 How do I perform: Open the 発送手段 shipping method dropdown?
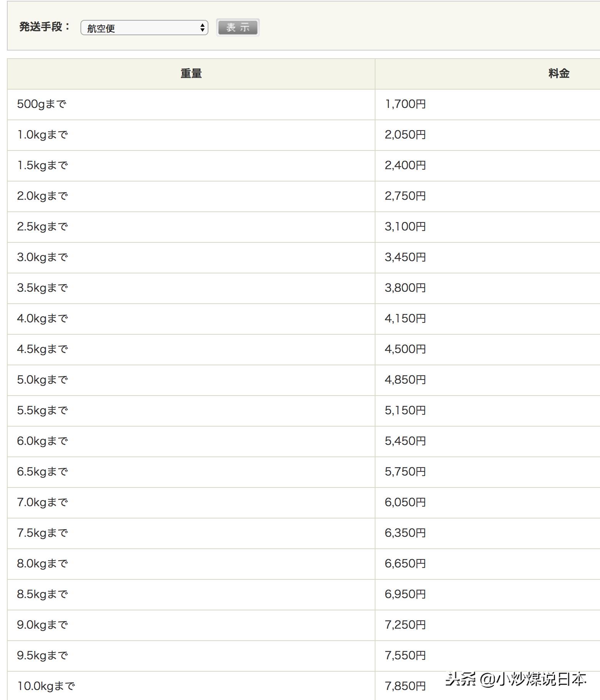click(x=144, y=28)
